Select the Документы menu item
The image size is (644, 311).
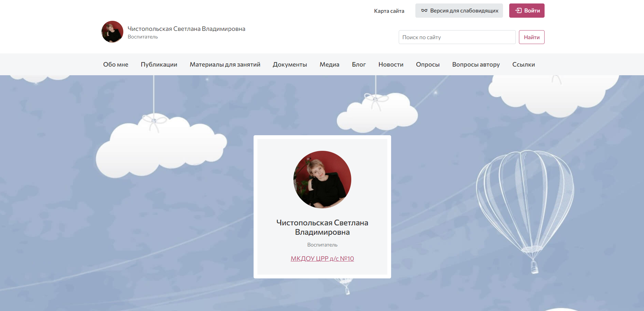(290, 64)
